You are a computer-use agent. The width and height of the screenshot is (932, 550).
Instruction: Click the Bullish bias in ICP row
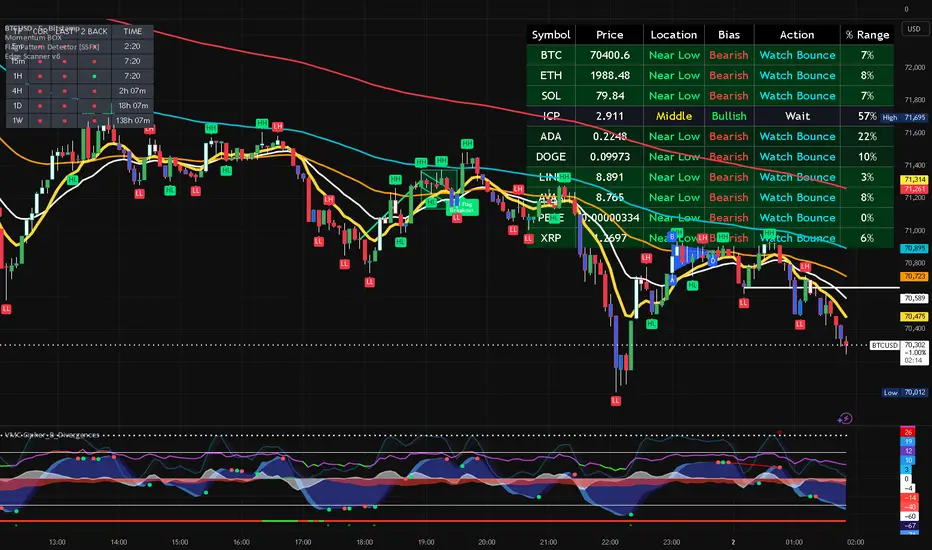tap(729, 116)
